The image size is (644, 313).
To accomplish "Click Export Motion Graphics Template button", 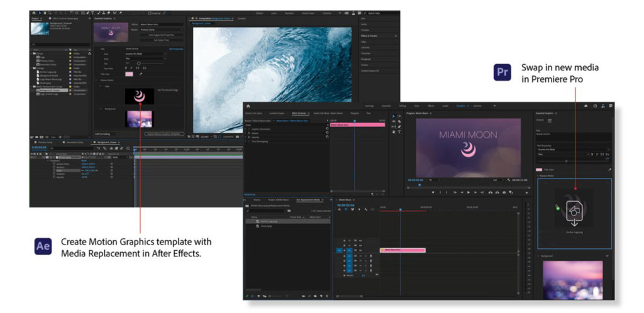I will [x=164, y=134].
